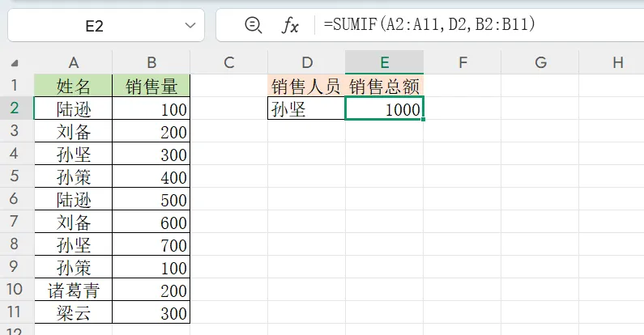Click the SUMIF formula in formula bar

click(x=429, y=24)
